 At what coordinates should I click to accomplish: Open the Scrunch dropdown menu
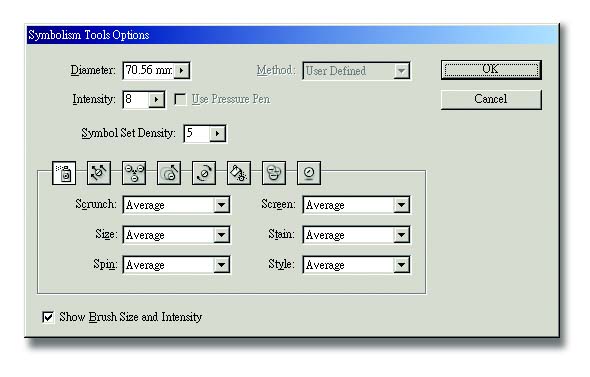point(222,205)
